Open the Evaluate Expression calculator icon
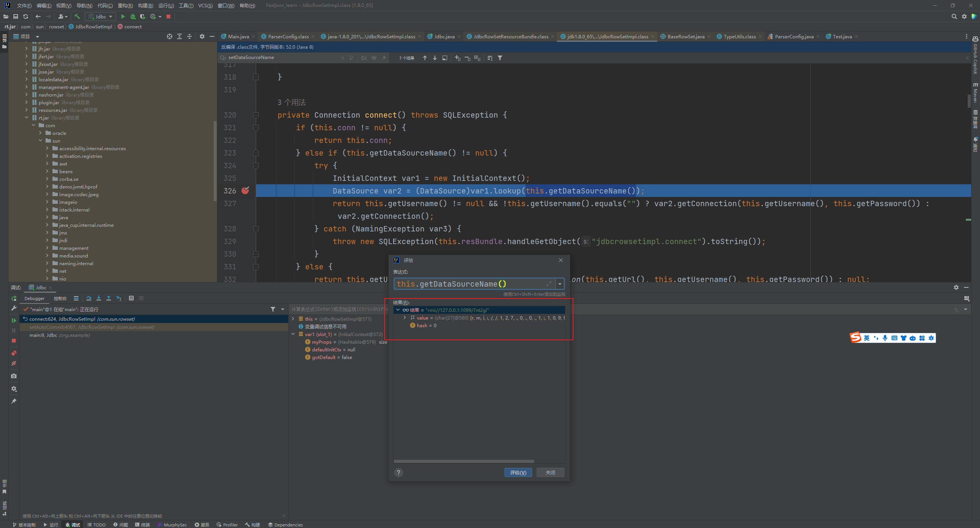Image resolution: width=980 pixels, height=528 pixels. [x=131, y=298]
